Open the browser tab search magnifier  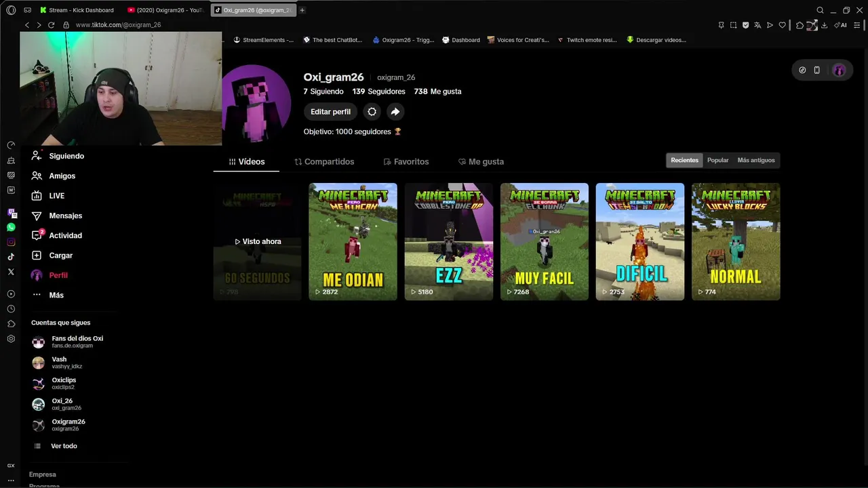point(820,10)
